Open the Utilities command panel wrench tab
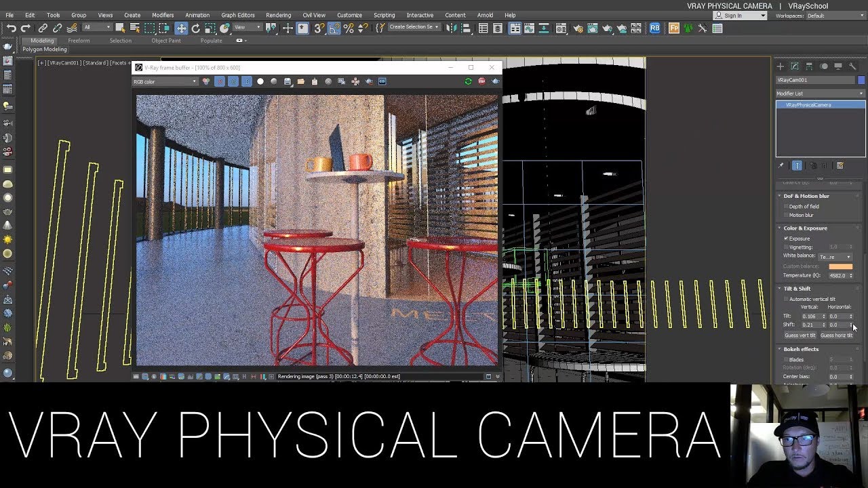The width and height of the screenshot is (868, 488). pos(853,66)
